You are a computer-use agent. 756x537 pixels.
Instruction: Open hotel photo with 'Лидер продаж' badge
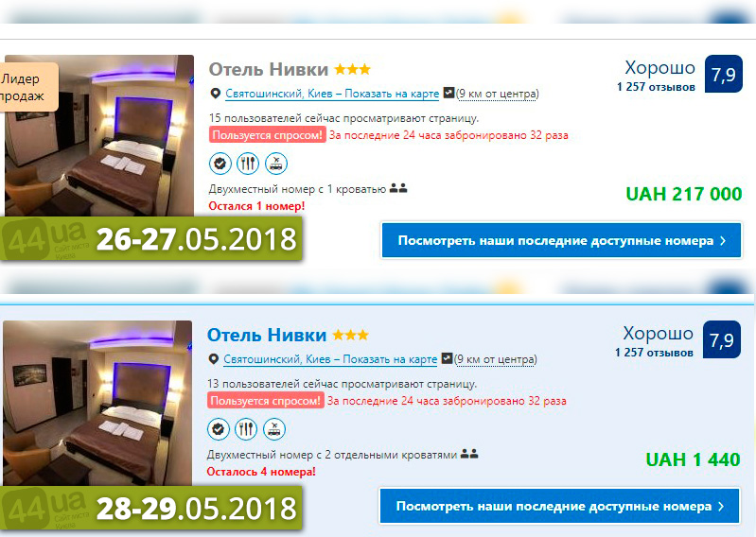point(98,137)
